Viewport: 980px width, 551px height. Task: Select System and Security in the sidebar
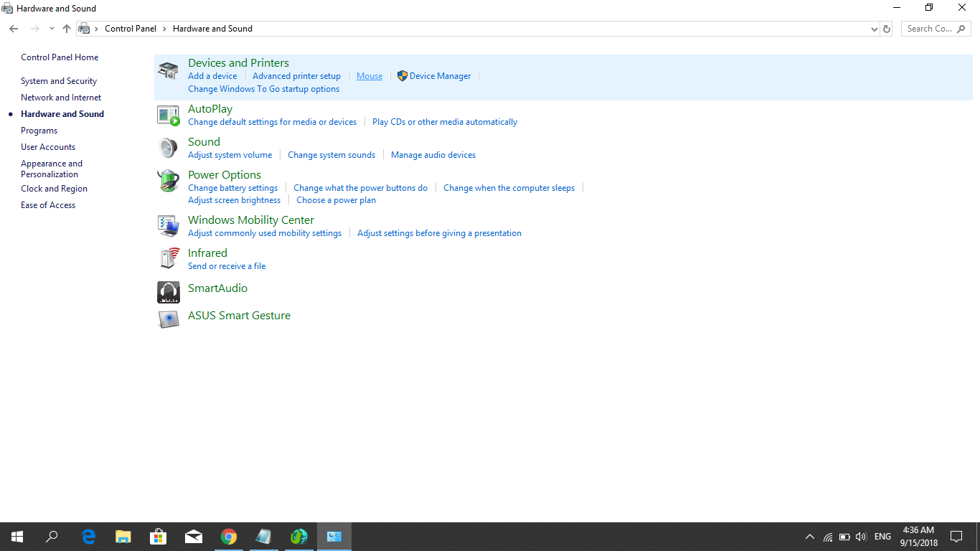tap(59, 81)
